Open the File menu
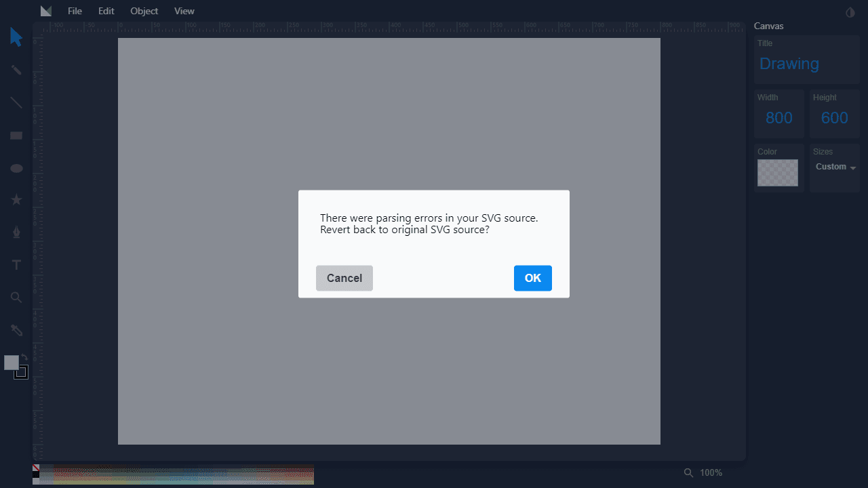The height and width of the screenshot is (488, 868). 75,11
